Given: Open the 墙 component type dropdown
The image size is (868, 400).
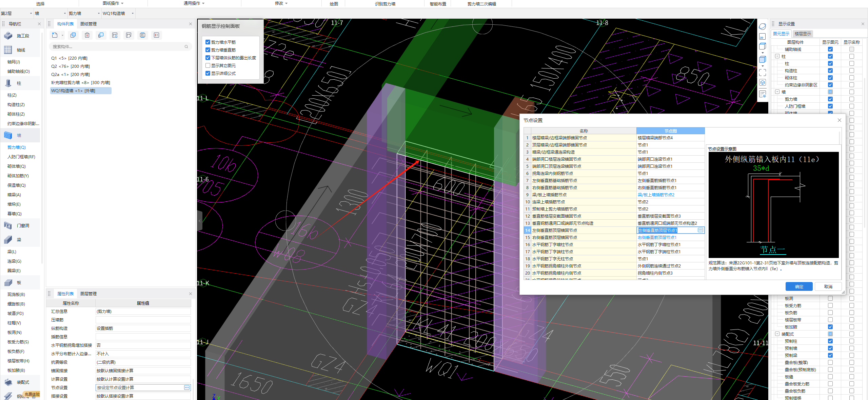Looking at the screenshot, I should [50, 14].
